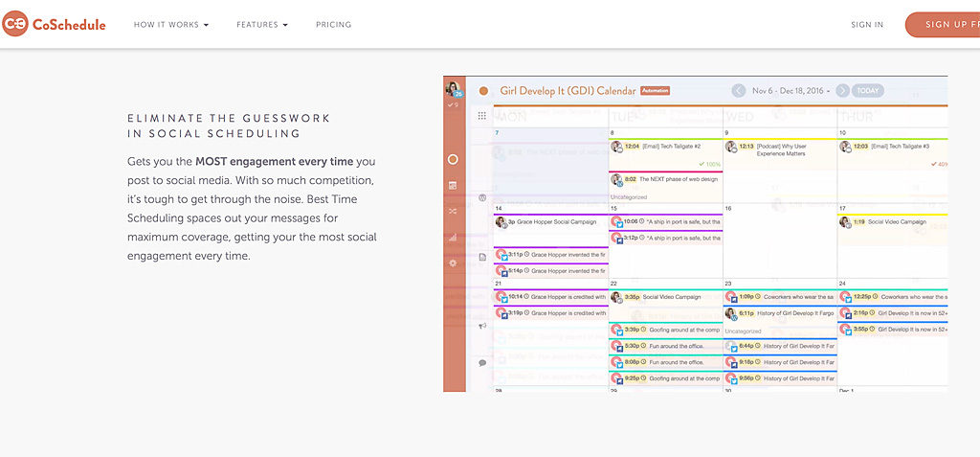
Task: Select the 3:12p A ship in port post
Action: pyautogui.click(x=665, y=238)
